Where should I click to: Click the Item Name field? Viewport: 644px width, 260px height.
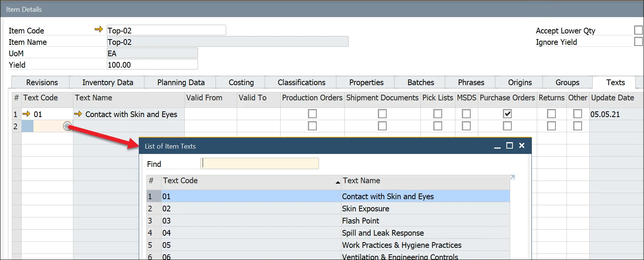pyautogui.click(x=227, y=42)
